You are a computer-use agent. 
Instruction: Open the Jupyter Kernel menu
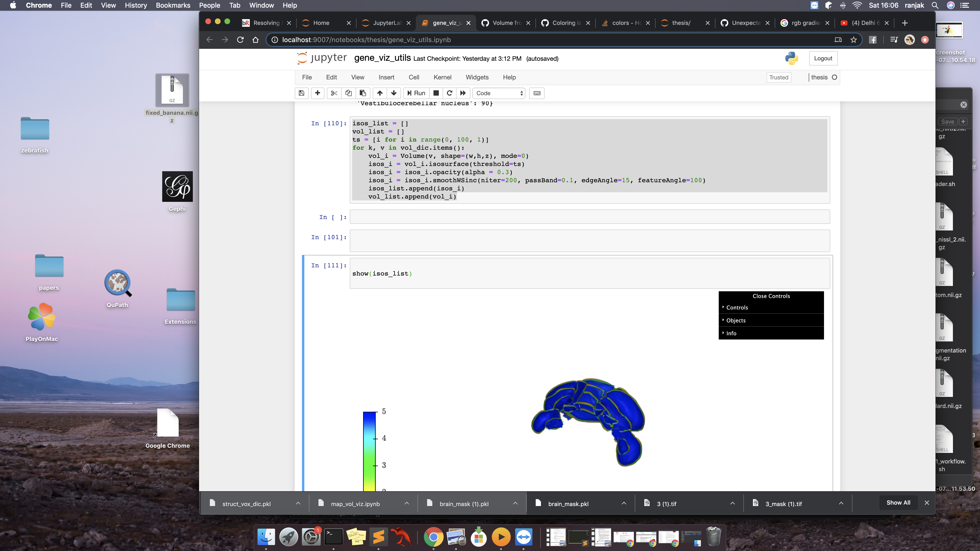point(442,77)
